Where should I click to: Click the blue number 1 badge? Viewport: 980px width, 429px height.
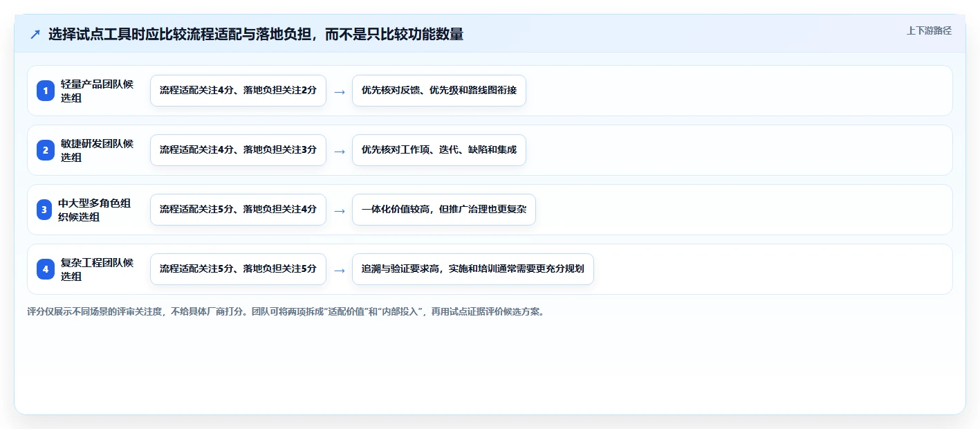click(x=46, y=91)
